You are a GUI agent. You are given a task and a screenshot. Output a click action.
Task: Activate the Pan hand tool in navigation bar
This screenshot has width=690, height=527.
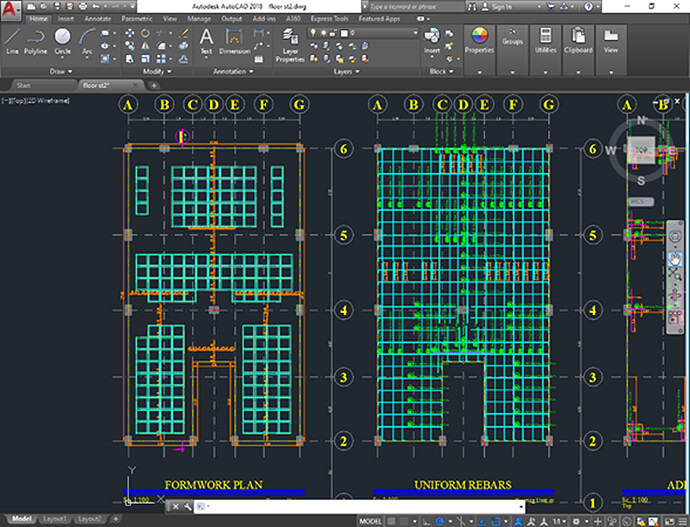click(675, 257)
